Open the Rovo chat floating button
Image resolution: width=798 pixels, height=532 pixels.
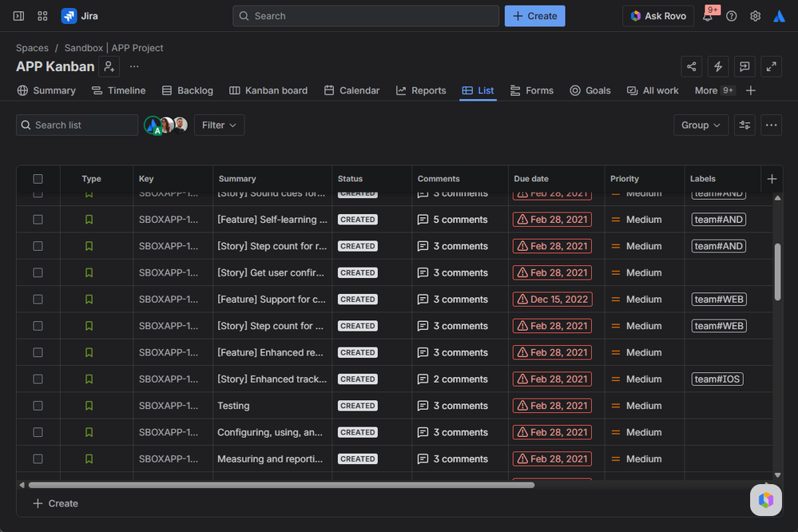tap(765, 500)
